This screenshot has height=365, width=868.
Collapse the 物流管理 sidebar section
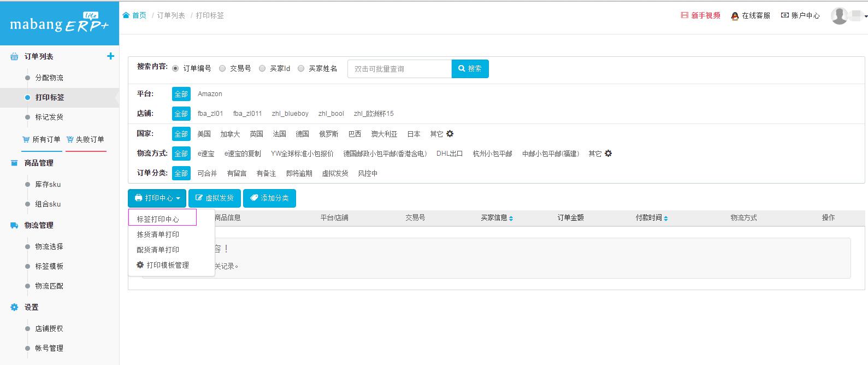coord(39,225)
